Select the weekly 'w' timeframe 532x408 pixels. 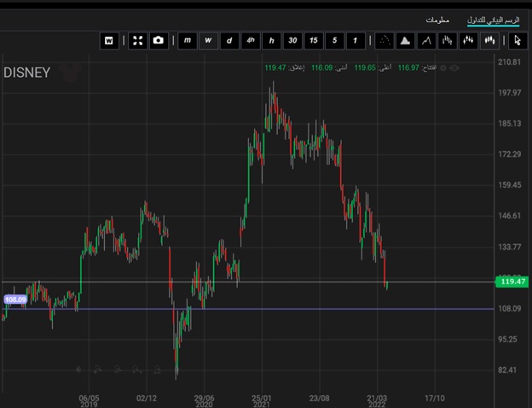[x=208, y=41]
